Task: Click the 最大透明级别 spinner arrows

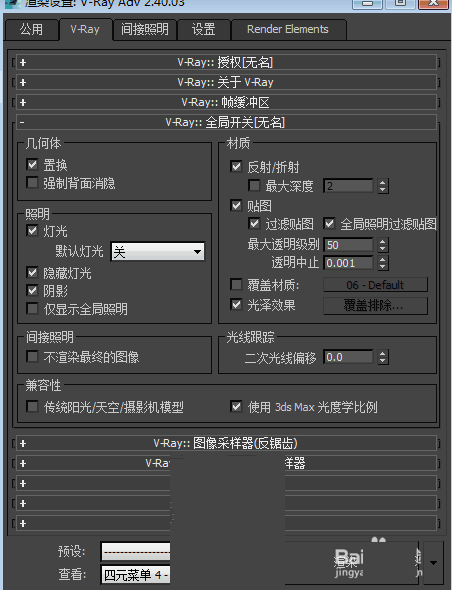Action: [x=382, y=245]
